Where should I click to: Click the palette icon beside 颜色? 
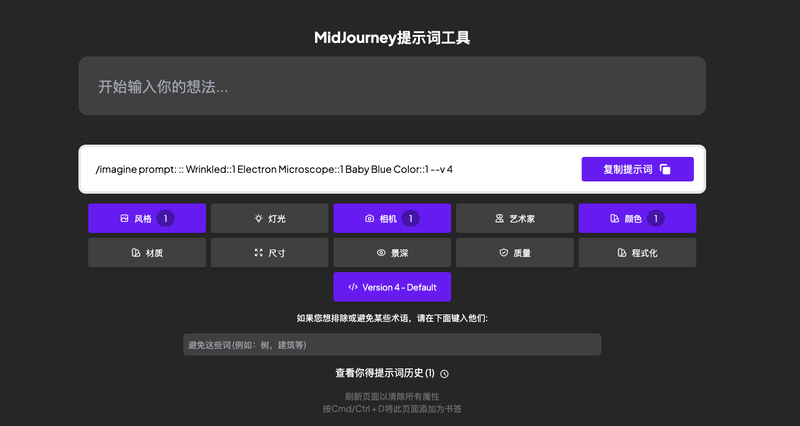click(614, 218)
